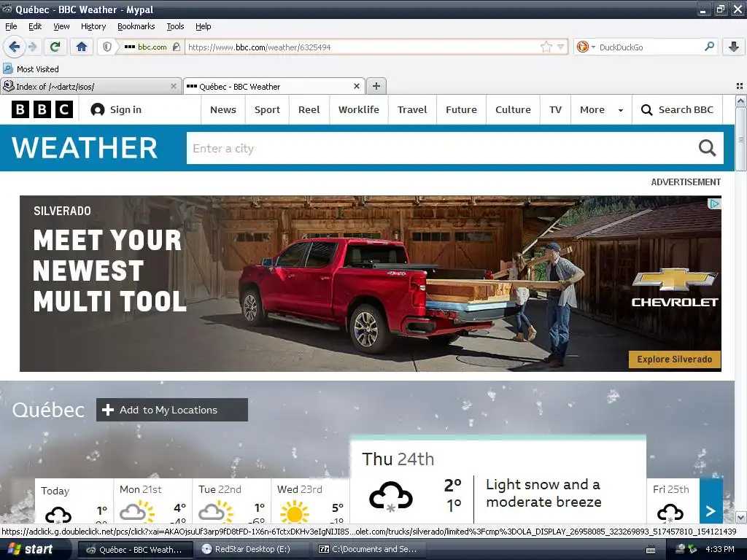Viewport: 747px width, 560px height.
Task: Select the Mon 21st forecast
Action: [x=153, y=501]
